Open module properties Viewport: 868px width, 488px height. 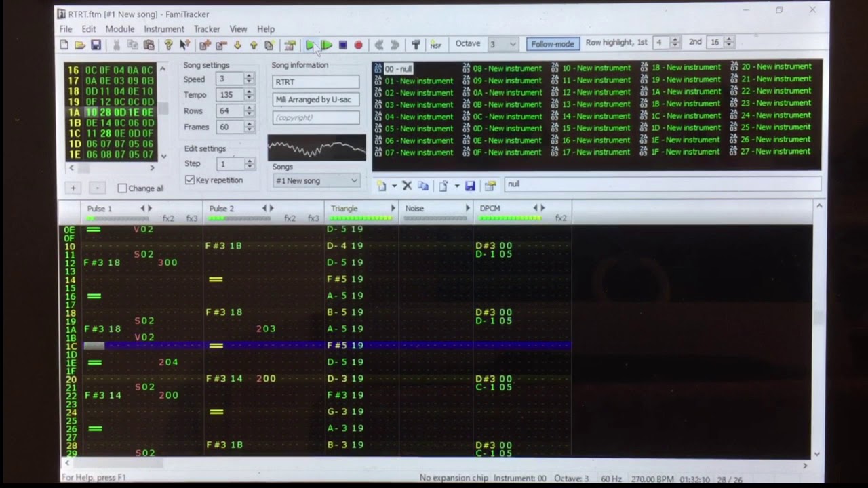(x=290, y=45)
